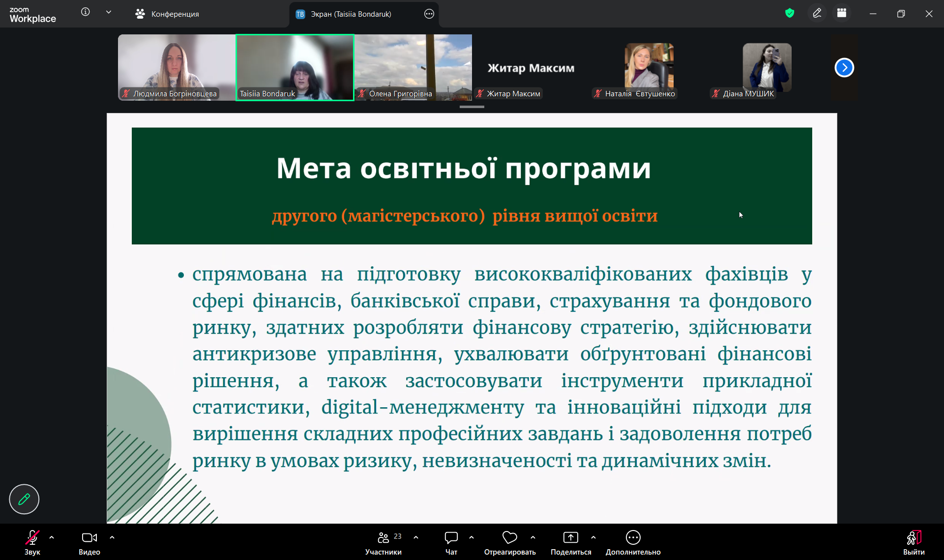Screen dimensions: 944x560
Task: Open the meeting info icon near the Zoom logo
Action: coord(86,12)
